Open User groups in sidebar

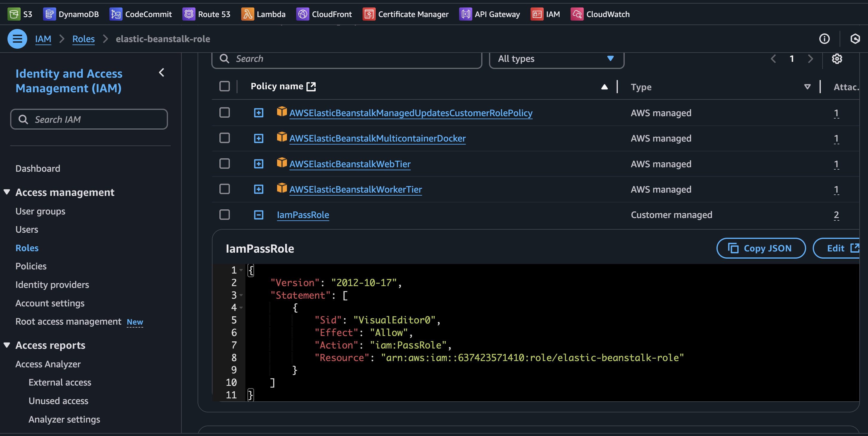pos(40,211)
